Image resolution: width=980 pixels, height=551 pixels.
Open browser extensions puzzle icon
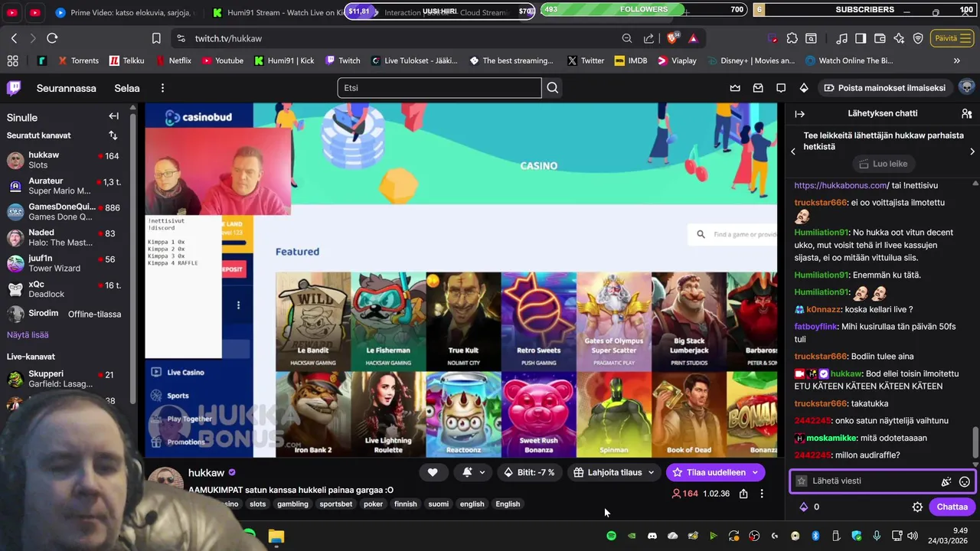[792, 38]
